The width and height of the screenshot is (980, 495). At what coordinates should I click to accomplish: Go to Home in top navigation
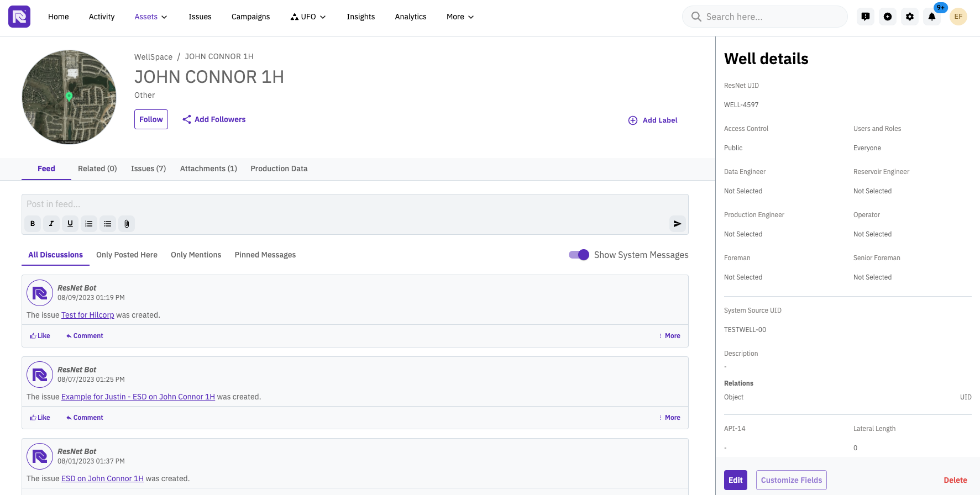(59, 17)
